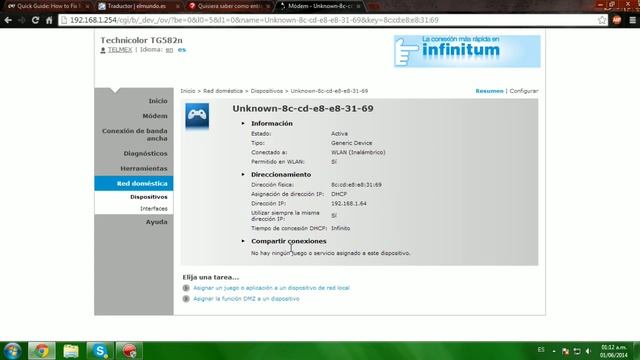Click the IP address 192.168.1.64 value
This screenshot has width=640, height=360.
(x=349, y=203)
